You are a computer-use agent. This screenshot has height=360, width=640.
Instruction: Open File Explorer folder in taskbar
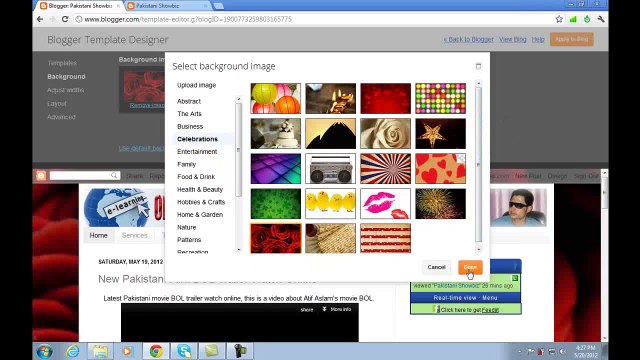tap(100, 351)
